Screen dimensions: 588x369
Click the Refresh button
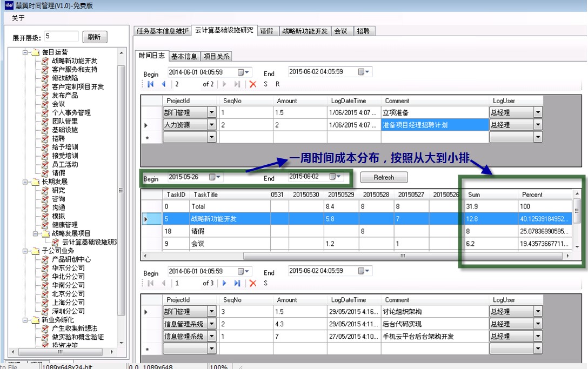[x=384, y=177]
